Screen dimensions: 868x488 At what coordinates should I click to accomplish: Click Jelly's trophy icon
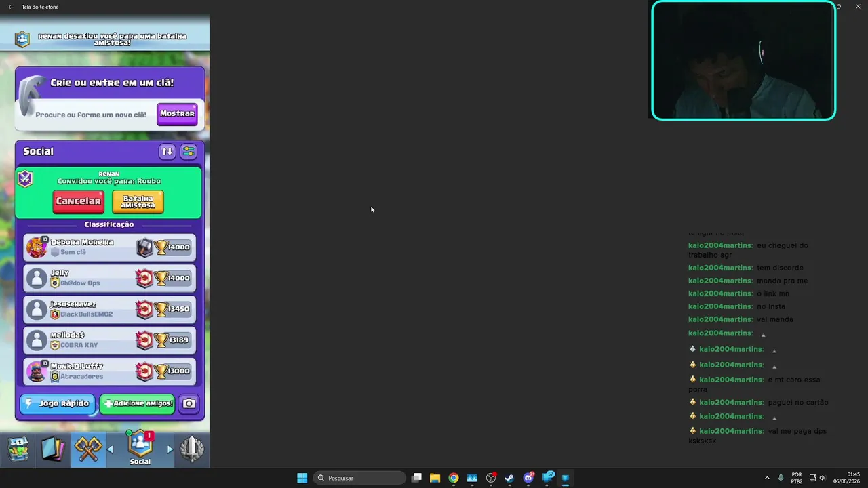161,278
